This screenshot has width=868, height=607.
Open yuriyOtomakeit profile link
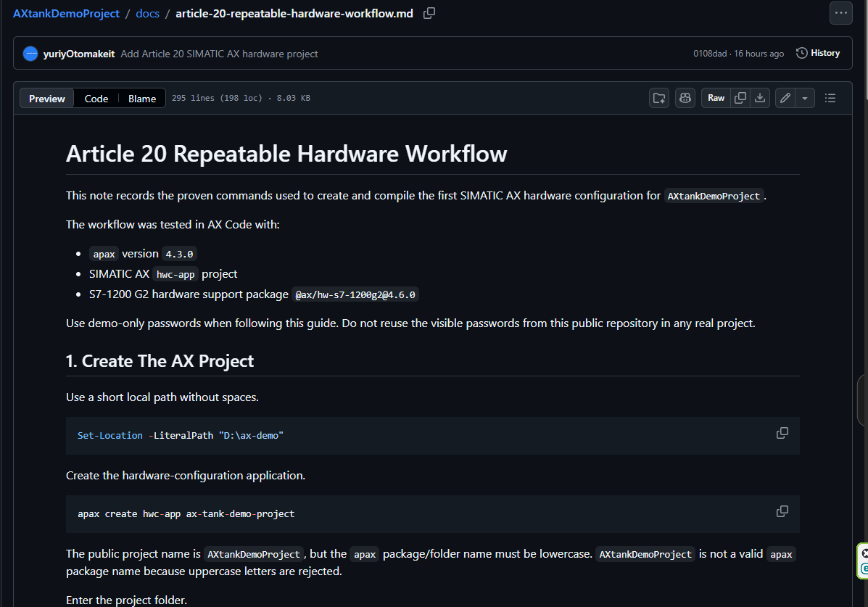78,54
